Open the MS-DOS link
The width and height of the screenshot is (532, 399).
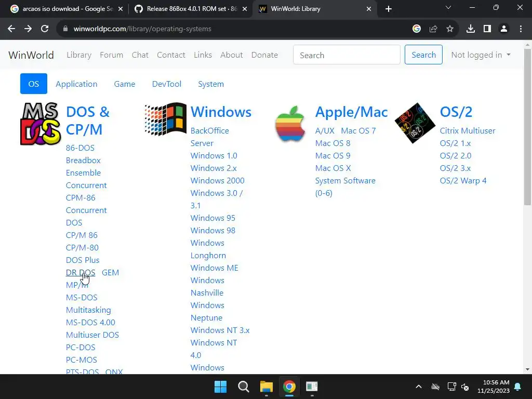point(82,297)
